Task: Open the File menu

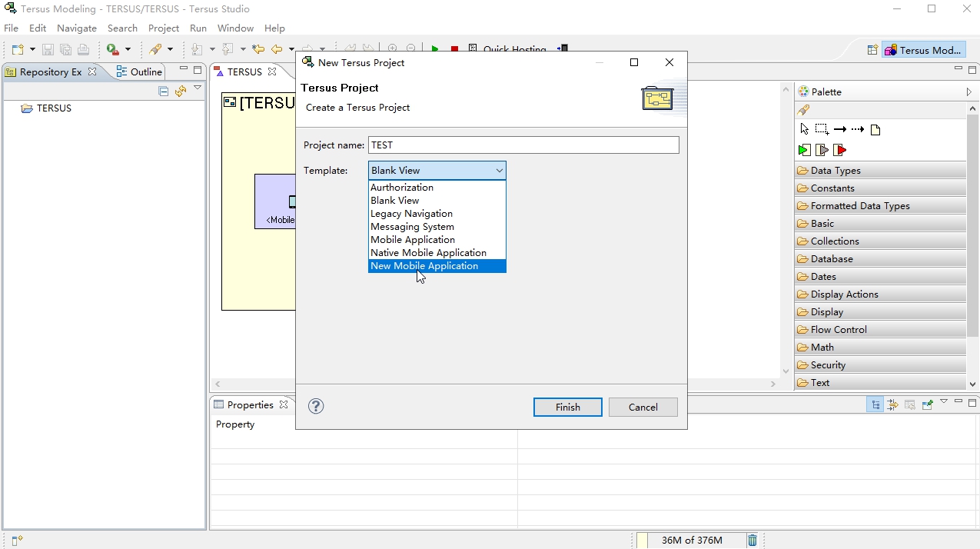Action: 11,28
